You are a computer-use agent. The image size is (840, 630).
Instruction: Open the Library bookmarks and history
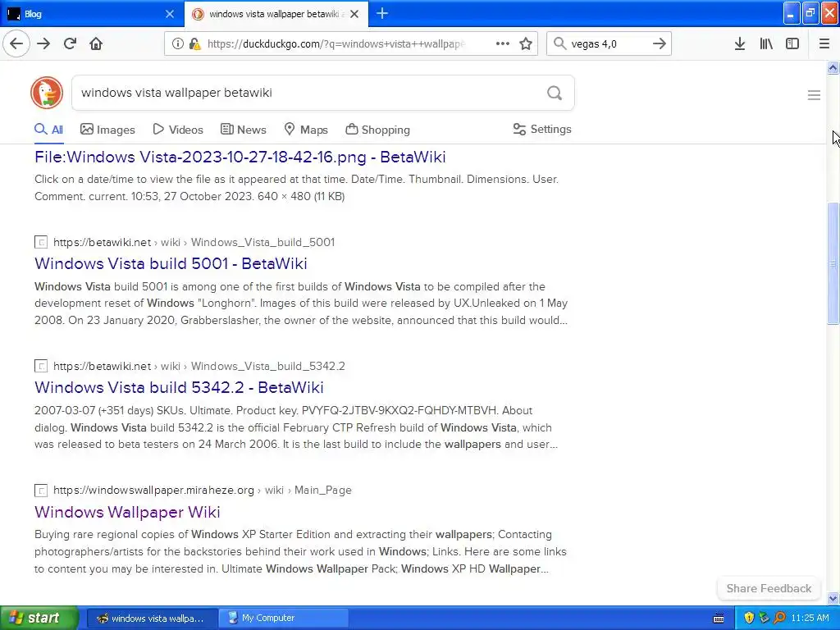[766, 43]
